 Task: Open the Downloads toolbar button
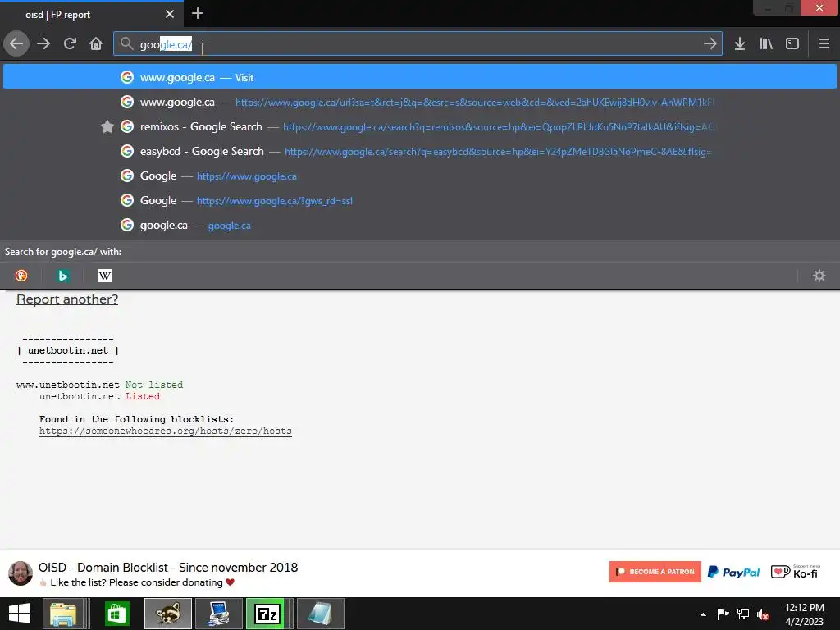pos(740,44)
